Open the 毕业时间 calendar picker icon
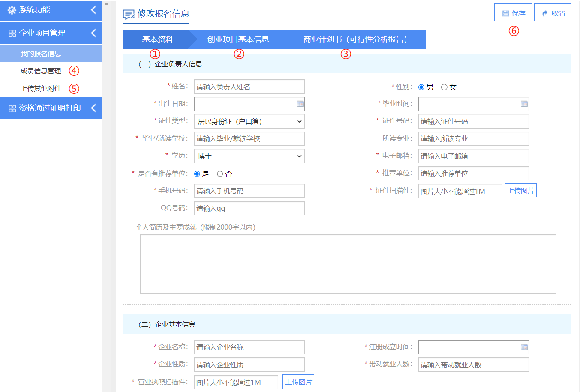This screenshot has height=392, width=580. [524, 104]
